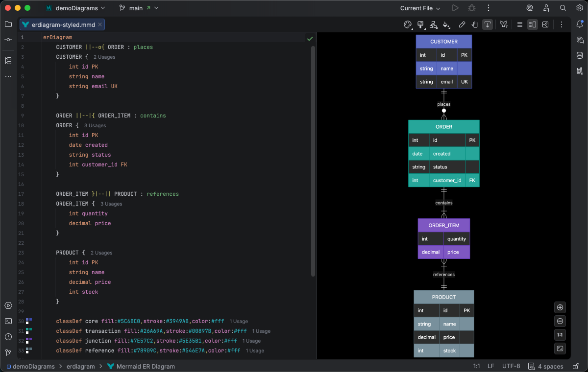The width and height of the screenshot is (588, 372).
Task: Open the Current File run configuration dropdown
Action: [x=420, y=8]
